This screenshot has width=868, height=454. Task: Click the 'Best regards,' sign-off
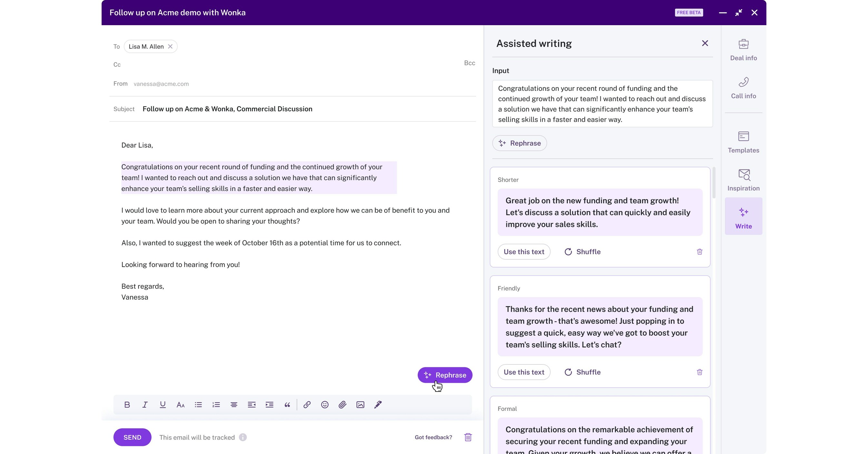(x=143, y=286)
